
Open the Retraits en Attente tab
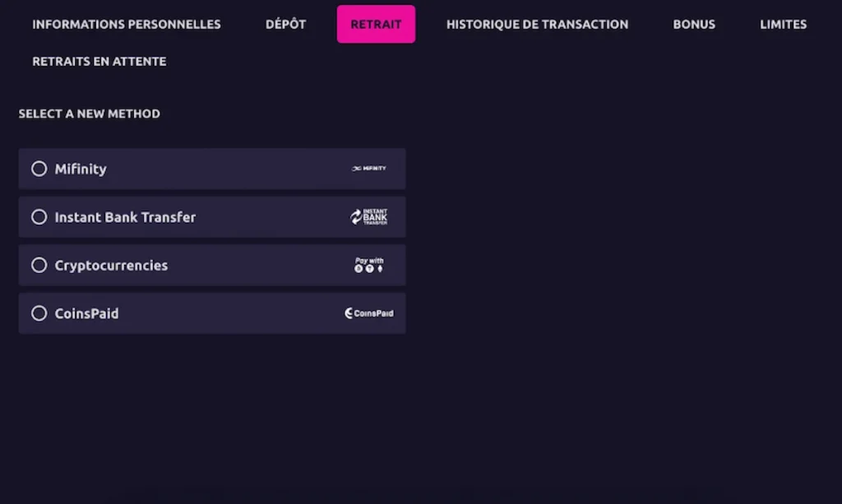pyautogui.click(x=99, y=61)
